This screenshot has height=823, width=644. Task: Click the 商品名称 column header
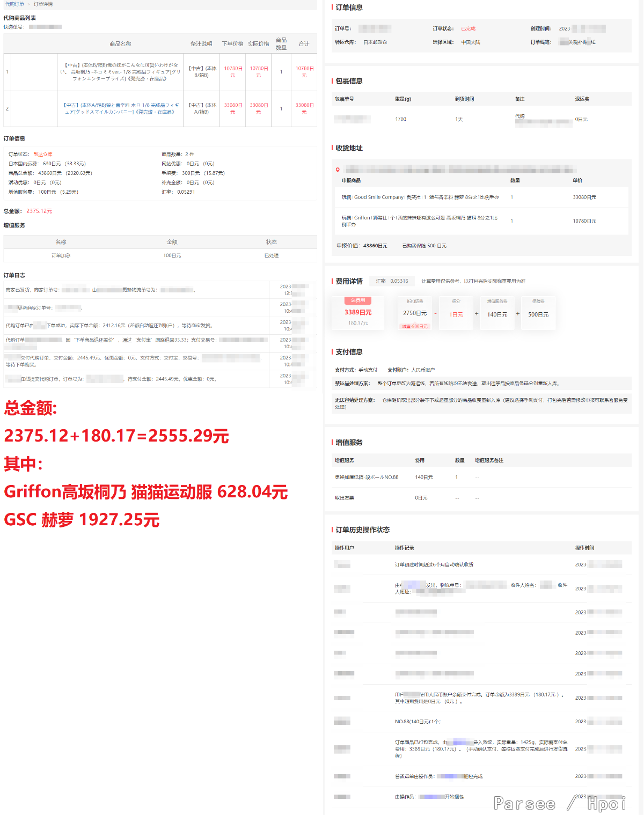click(120, 44)
